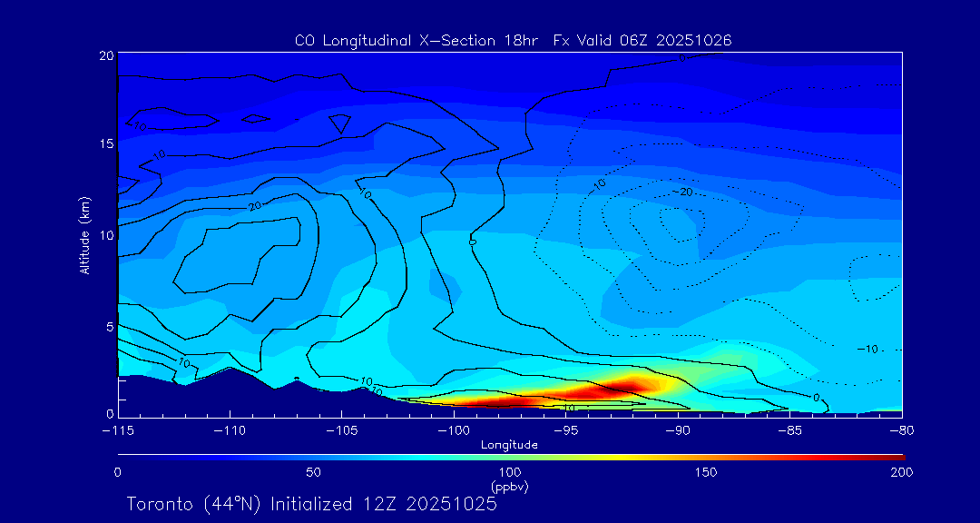Click colorbar tick label 50
Viewport: 980px width, 523px height.
point(314,472)
